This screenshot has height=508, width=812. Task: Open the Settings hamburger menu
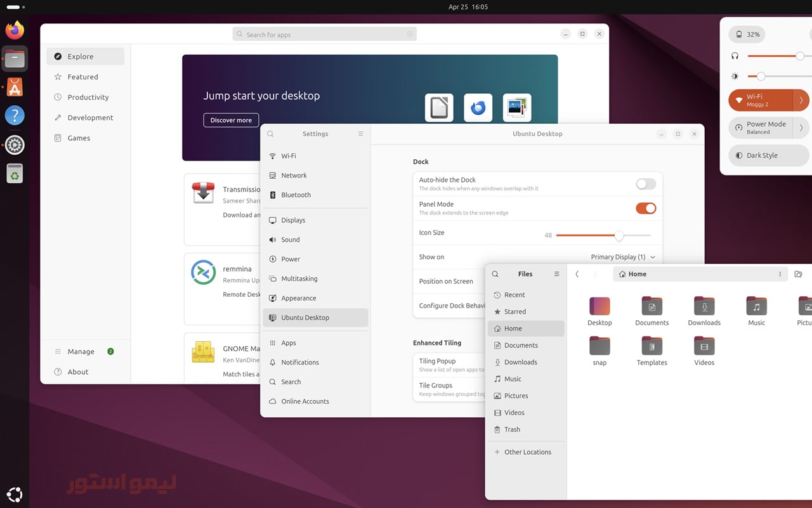point(360,134)
